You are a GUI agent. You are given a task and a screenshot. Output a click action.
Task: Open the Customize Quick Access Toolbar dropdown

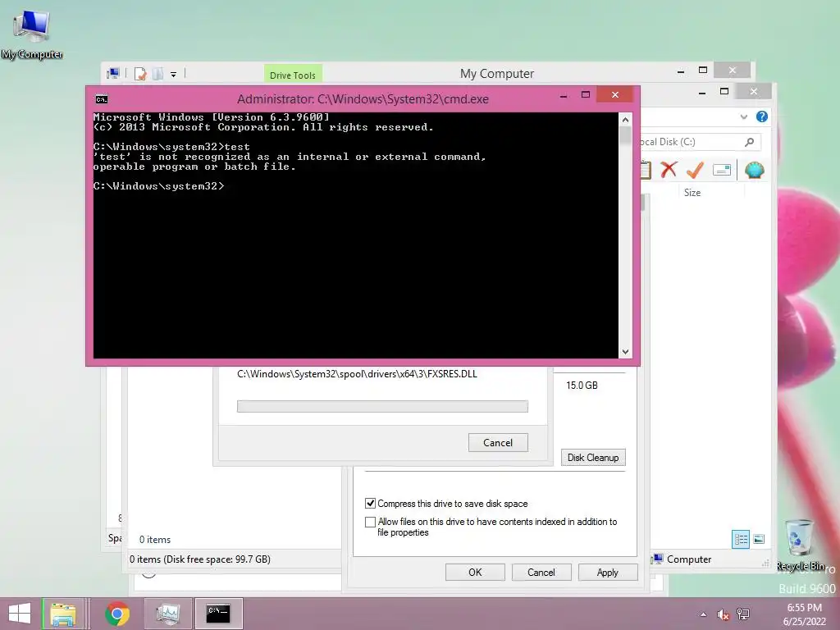[174, 75]
